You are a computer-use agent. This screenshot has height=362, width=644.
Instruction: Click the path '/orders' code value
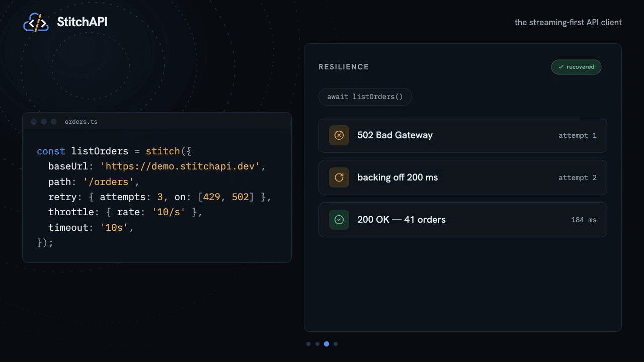point(108,182)
